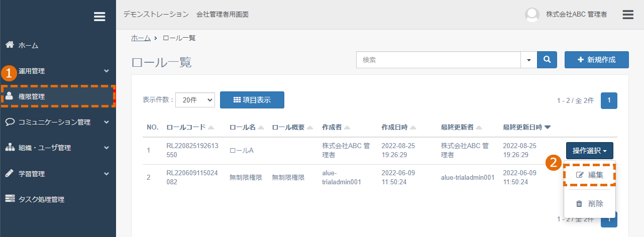This screenshot has height=237, width=644.
Task: Choose 編集 from the operation menu
Action: [589, 175]
